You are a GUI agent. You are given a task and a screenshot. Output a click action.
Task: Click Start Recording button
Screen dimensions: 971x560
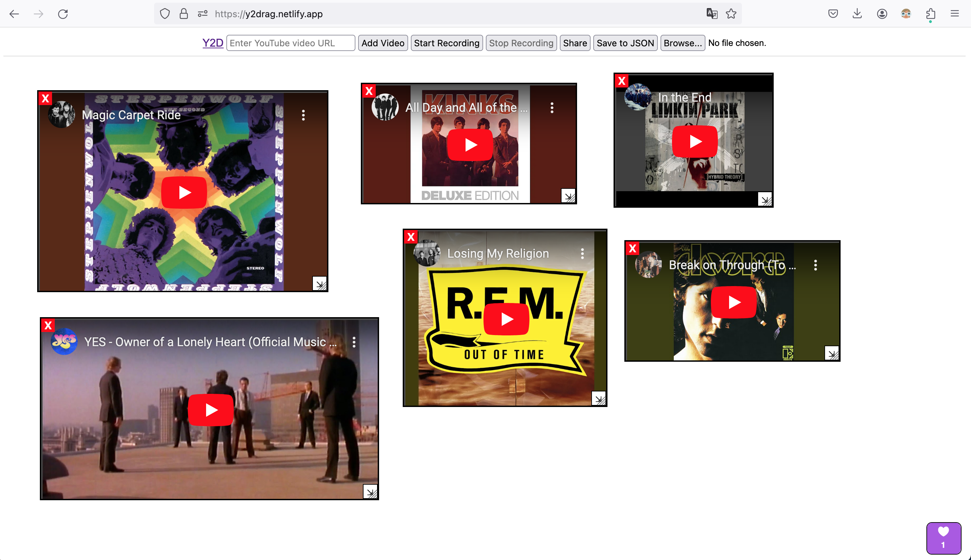pyautogui.click(x=447, y=43)
